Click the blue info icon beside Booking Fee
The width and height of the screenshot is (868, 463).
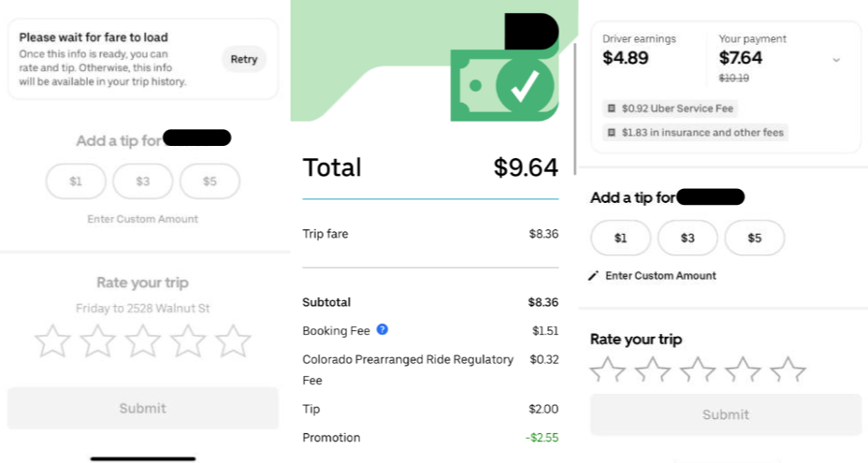382,330
